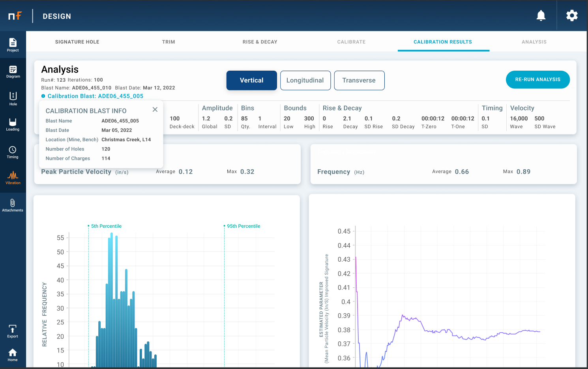Click Calibration Blast ADE06_455_005 link
Viewport: 588px width, 369px height.
click(x=95, y=96)
